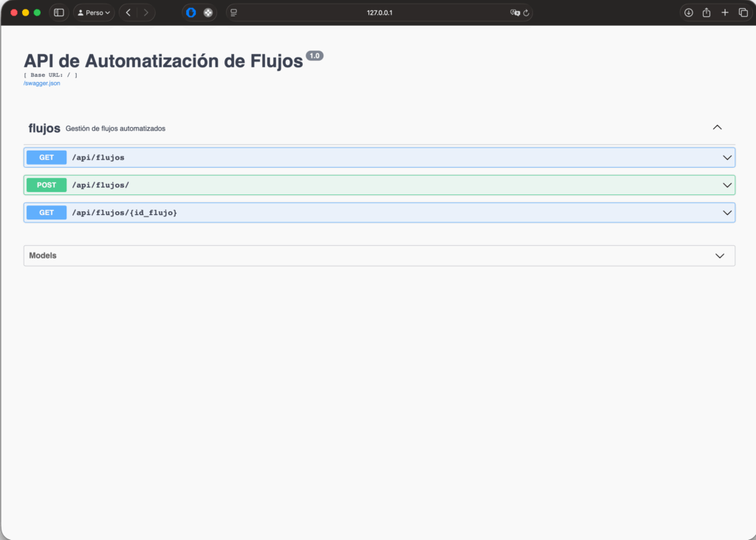Collapse the flujos section
756x540 pixels.
click(x=716, y=128)
